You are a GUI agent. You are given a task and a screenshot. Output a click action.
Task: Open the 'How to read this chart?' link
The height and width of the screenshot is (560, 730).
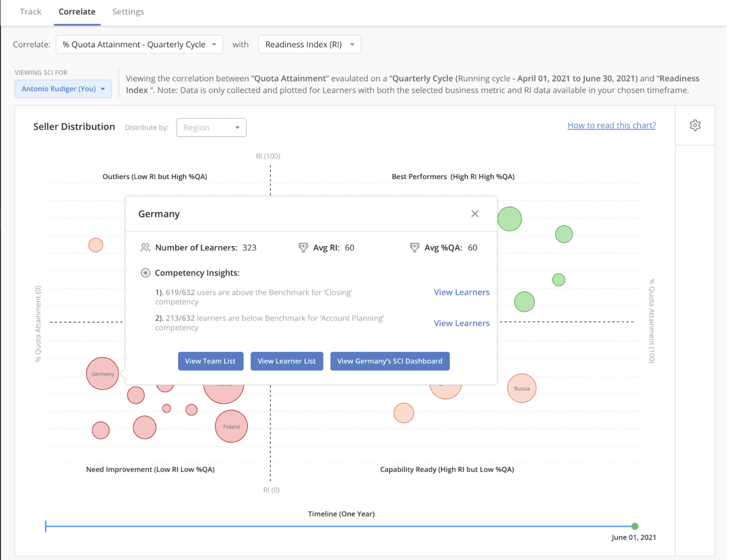(x=611, y=125)
